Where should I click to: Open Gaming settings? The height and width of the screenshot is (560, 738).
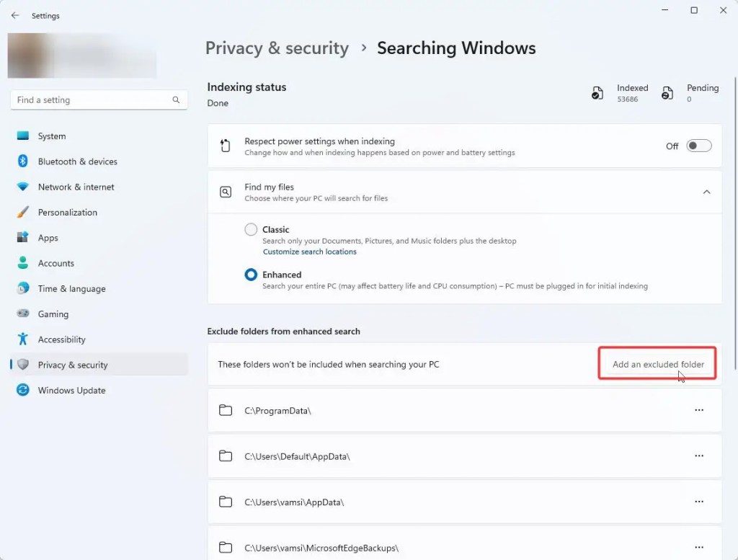(x=99, y=314)
